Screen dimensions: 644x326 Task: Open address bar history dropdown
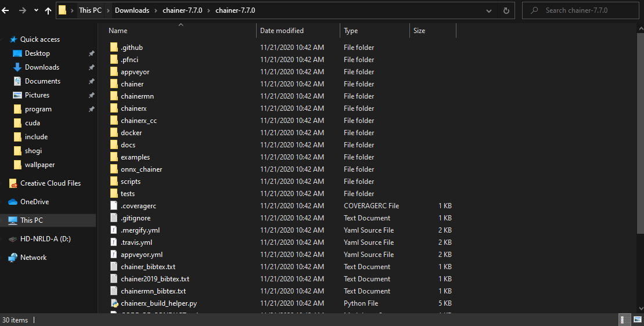489,10
